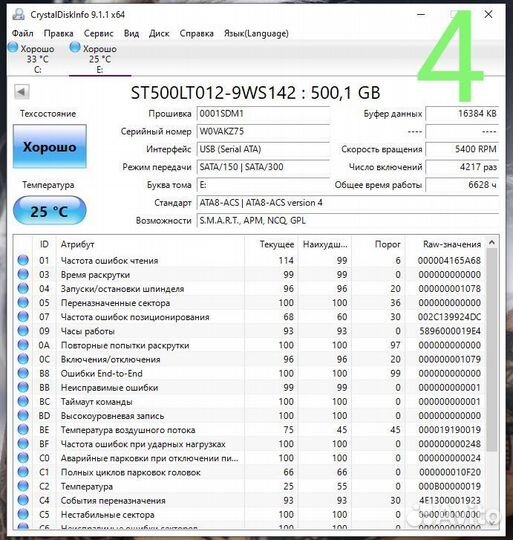Image resolution: width=513 pixels, height=540 pixels.
Task: Click status icon of row 0A Повторные попытки раскрутки
Action: [23, 345]
